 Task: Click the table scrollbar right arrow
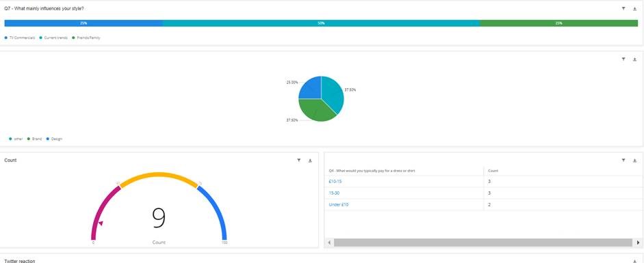coord(638,243)
